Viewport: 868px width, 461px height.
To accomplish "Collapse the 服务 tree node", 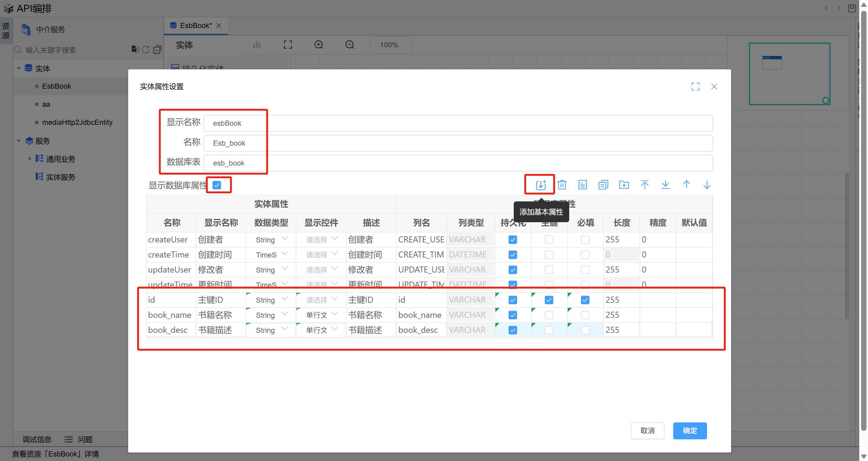I will [x=19, y=141].
